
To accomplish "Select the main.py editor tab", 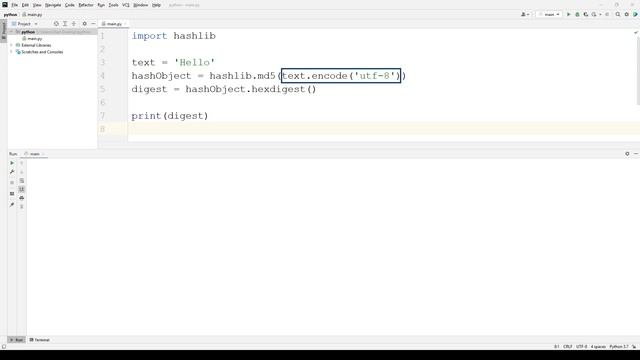I will point(112,24).
